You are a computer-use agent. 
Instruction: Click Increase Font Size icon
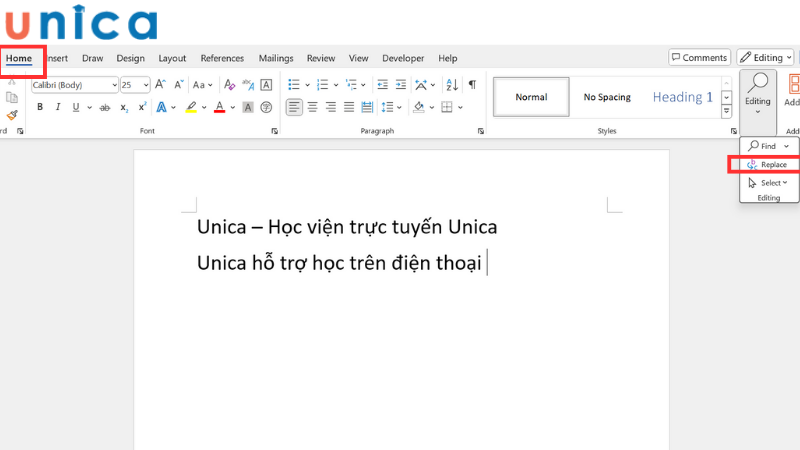coord(160,85)
